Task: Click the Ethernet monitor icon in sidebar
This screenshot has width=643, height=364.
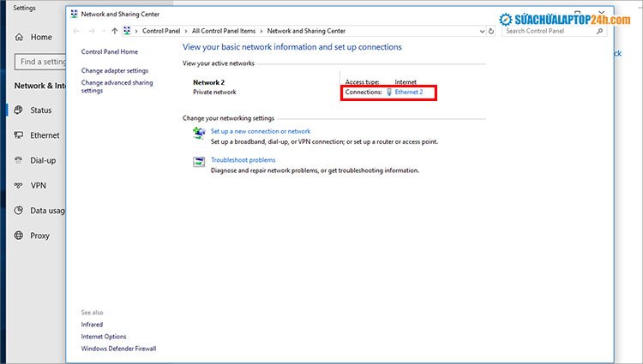Action: [19, 135]
